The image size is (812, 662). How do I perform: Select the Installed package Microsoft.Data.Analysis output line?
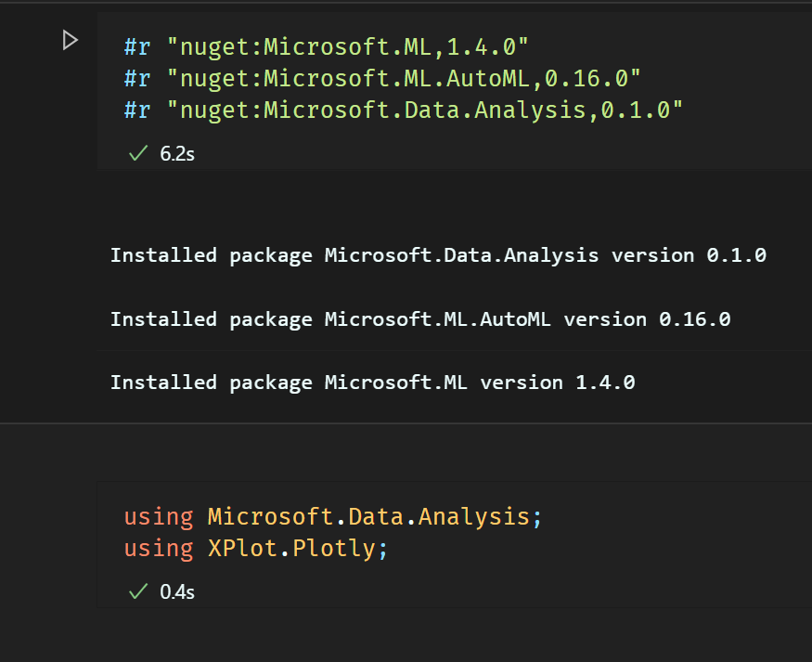click(438, 254)
